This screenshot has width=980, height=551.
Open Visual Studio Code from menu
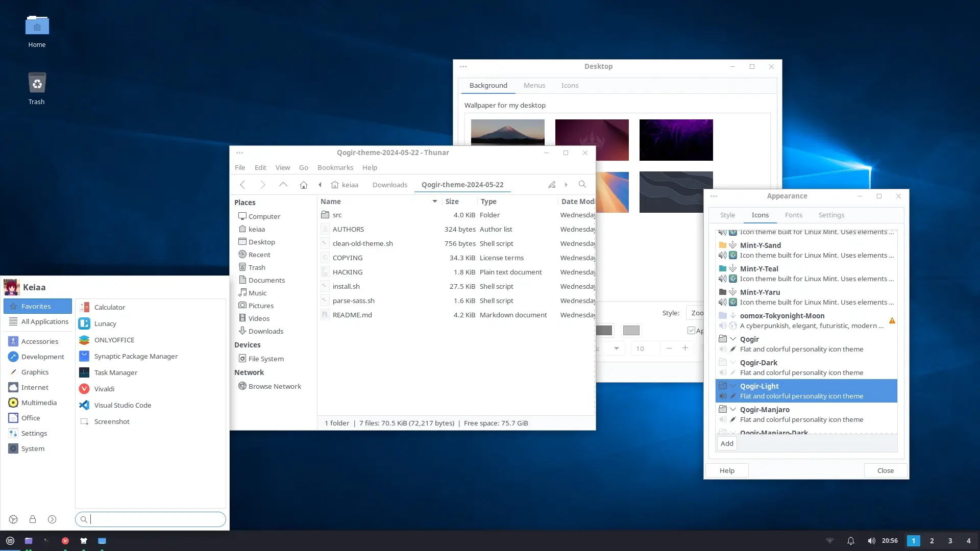click(x=122, y=405)
